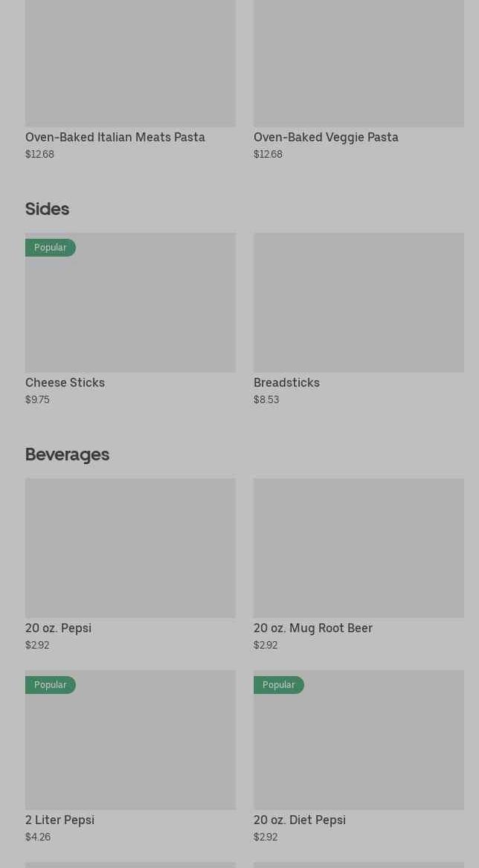Select the Cheese Sticks item name
The width and height of the screenshot is (479, 868).
[x=65, y=382]
